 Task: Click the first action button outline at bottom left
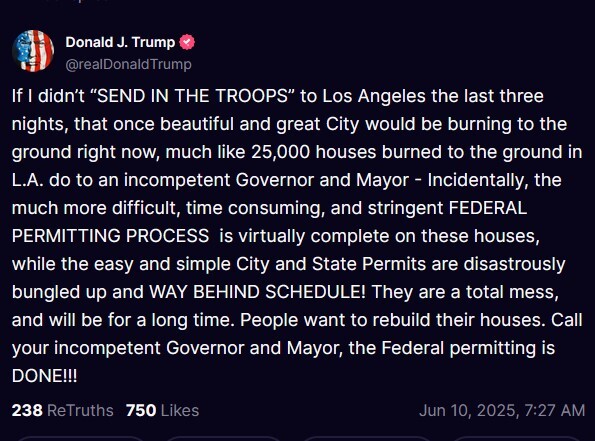coord(80,439)
